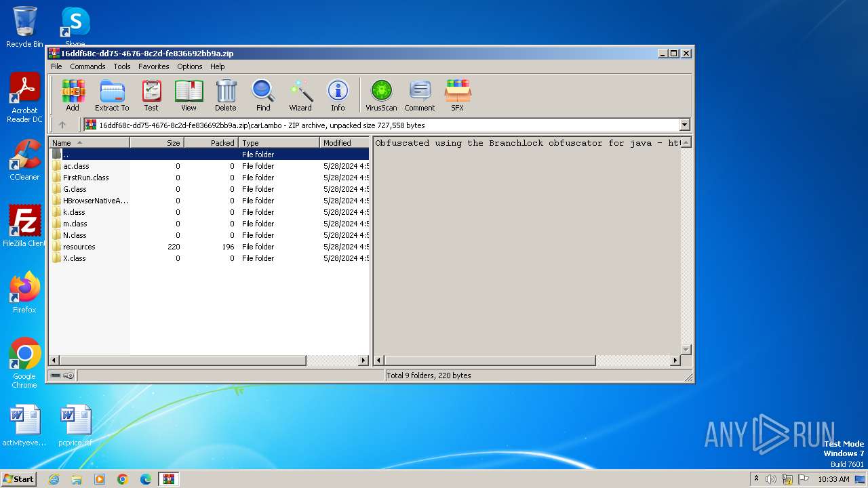Image resolution: width=868 pixels, height=488 pixels.
Task: Click the Delete trash can icon
Action: pyautogui.click(x=226, y=95)
